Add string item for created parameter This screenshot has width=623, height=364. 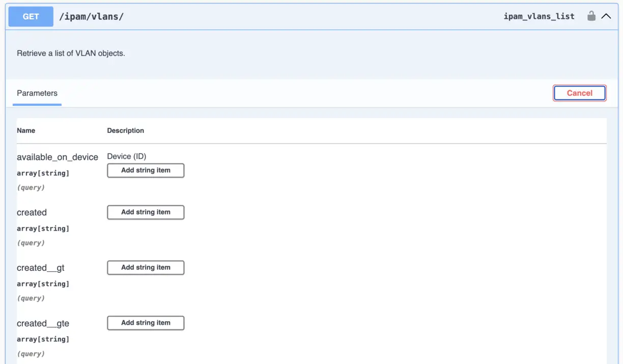pyautogui.click(x=146, y=212)
